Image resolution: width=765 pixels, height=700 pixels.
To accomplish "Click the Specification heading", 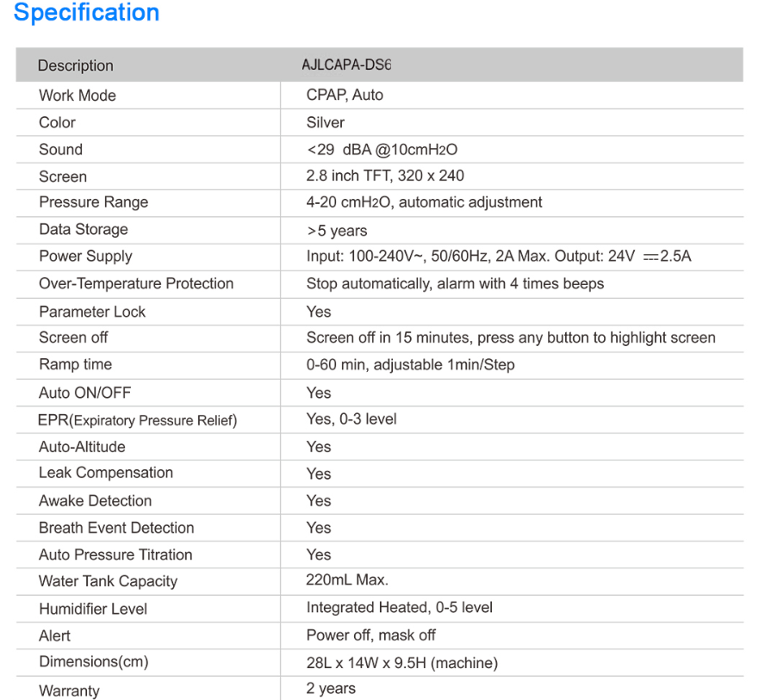I will tap(86, 12).
